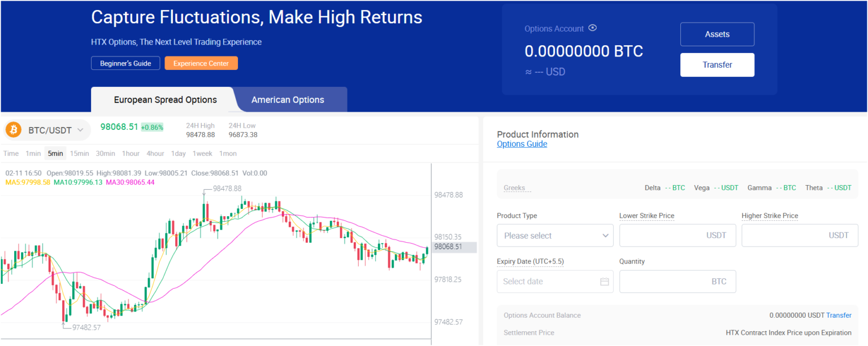Click the Bitcoin coin icon
The height and width of the screenshot is (346, 868).
click(x=14, y=130)
